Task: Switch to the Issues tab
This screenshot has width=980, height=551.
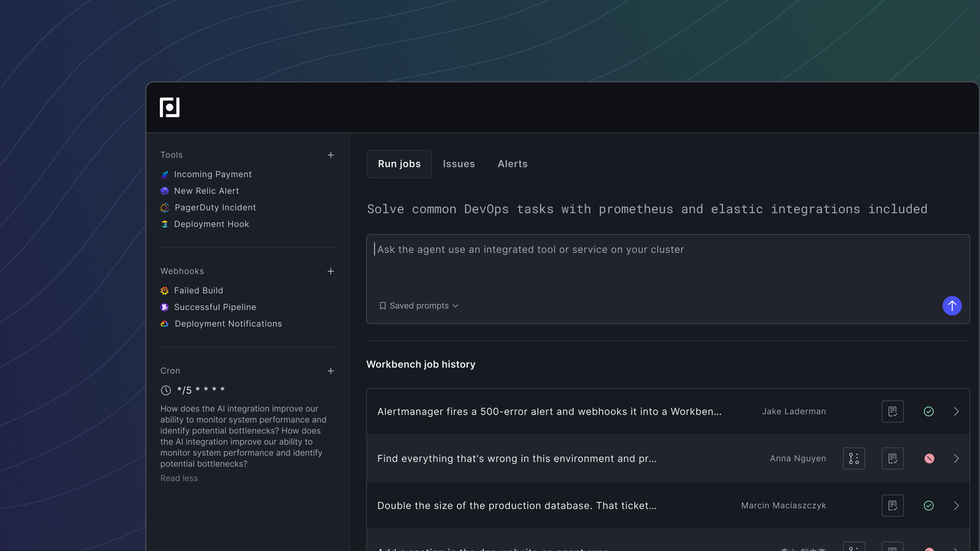Action: coord(459,164)
